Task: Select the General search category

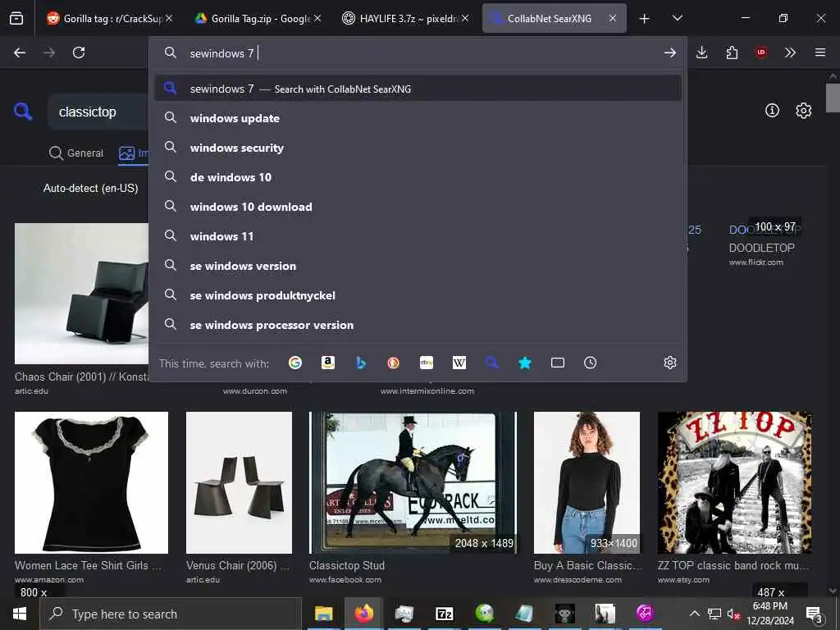Action: tap(76, 153)
